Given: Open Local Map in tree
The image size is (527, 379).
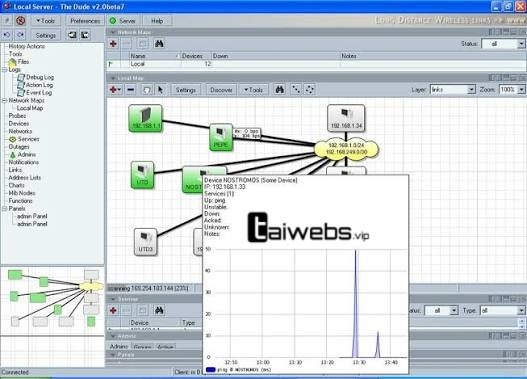Looking at the screenshot, I should coord(30,108).
